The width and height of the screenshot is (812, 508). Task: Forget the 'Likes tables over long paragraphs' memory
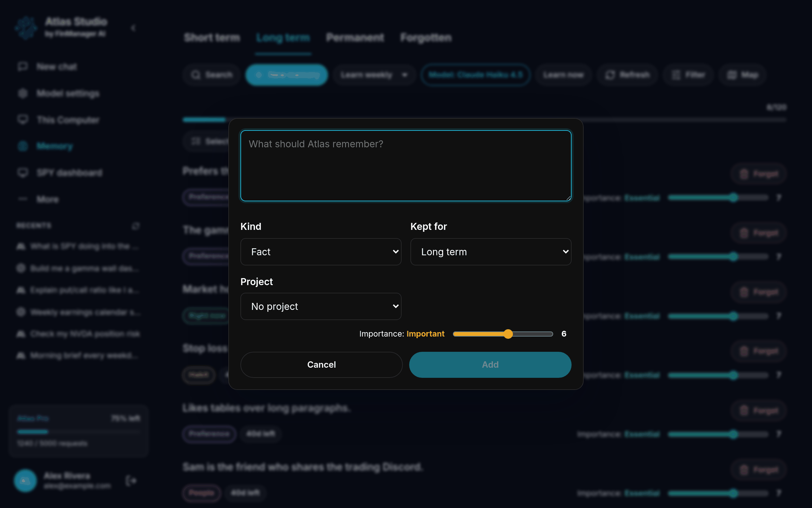[759, 411]
